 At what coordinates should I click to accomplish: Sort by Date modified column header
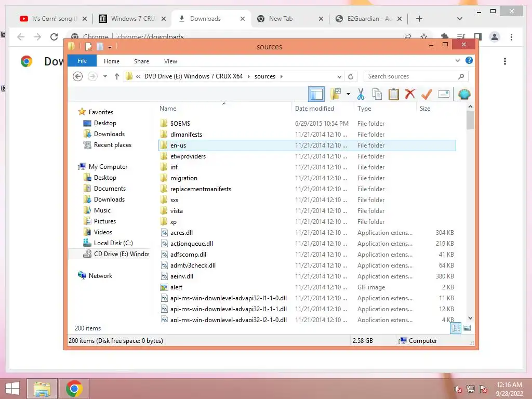[322, 108]
